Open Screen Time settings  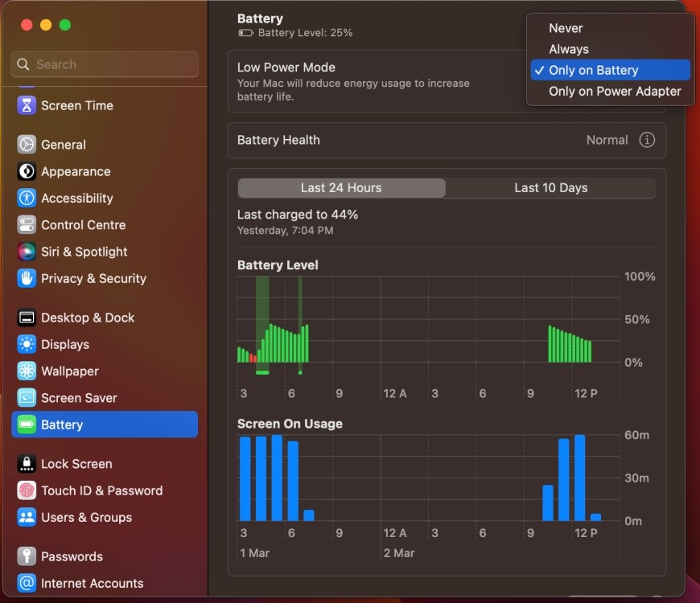105,105
